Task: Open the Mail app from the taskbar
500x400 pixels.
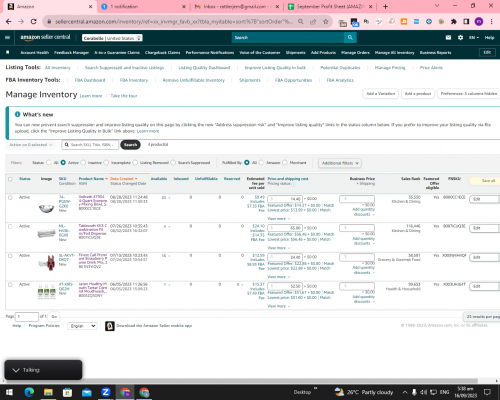Action: (x=87, y=392)
